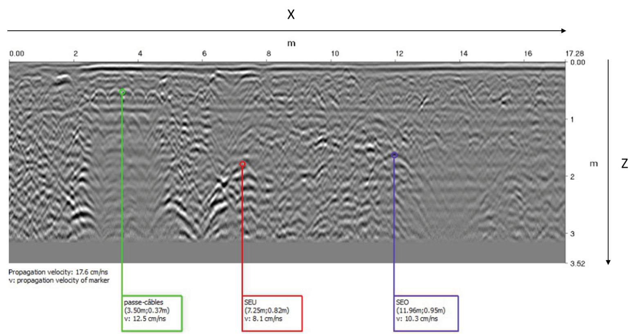Screen dimensions: 644x334
Task: Click the SEU velocity 'v: 8.1 cm/ns' text
Action: [263, 319]
